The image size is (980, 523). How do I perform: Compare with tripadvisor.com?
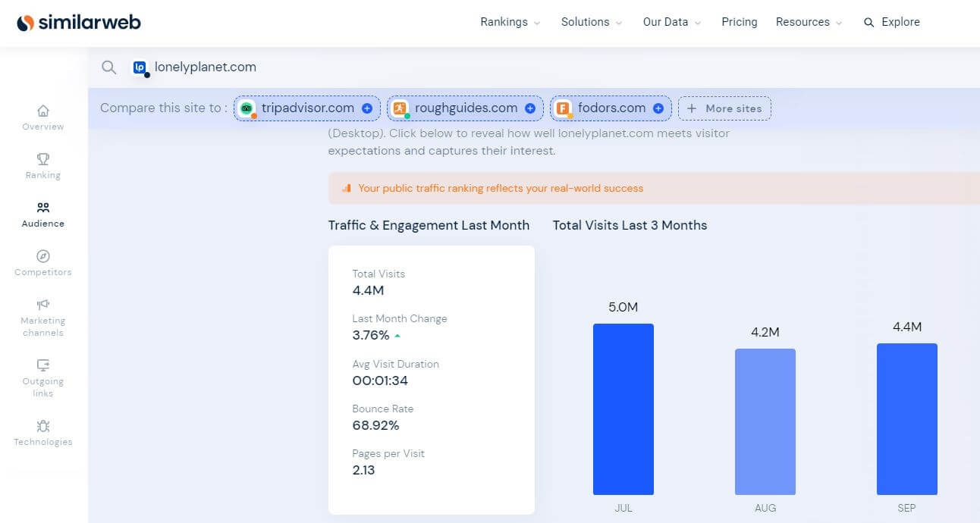[x=308, y=108]
